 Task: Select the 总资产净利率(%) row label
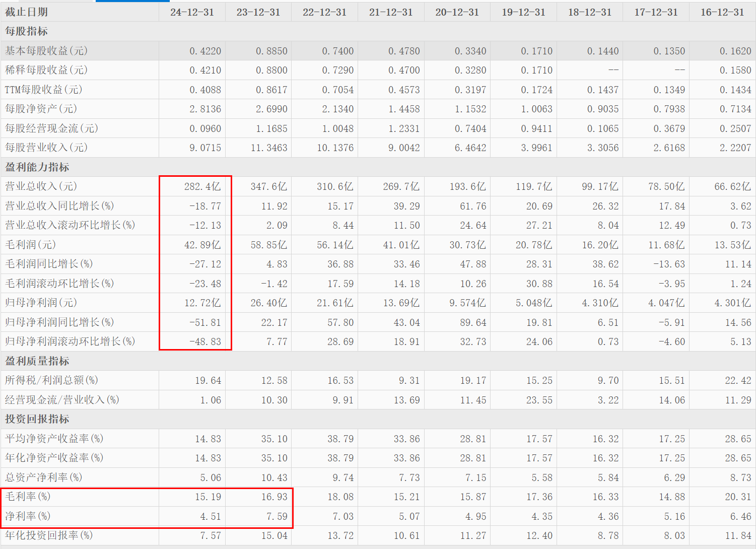pyautogui.click(x=43, y=477)
